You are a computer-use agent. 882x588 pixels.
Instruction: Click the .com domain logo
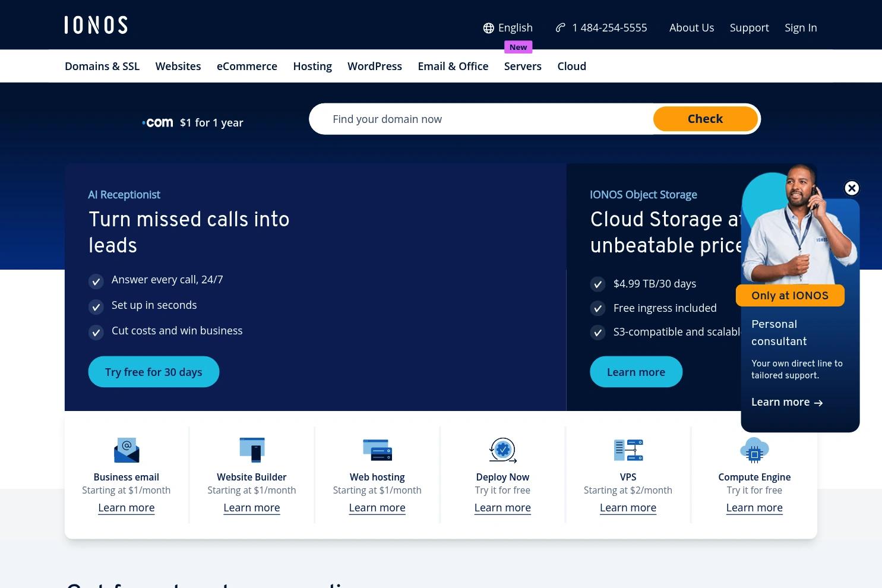click(x=157, y=122)
